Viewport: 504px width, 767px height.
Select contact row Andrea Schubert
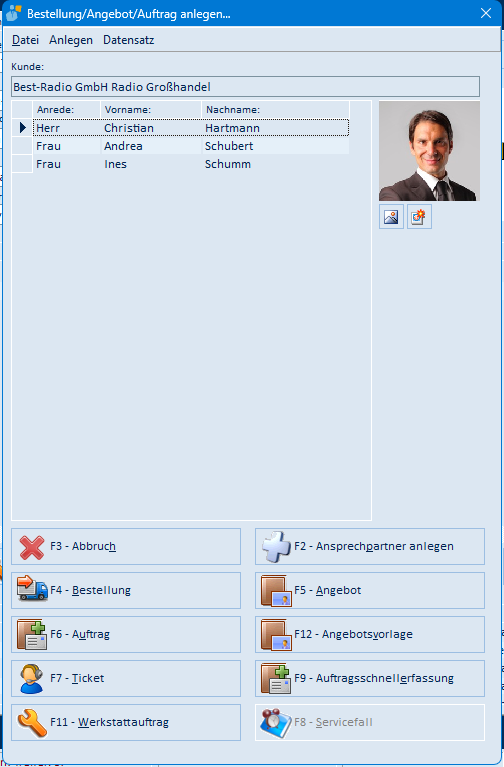(x=191, y=146)
